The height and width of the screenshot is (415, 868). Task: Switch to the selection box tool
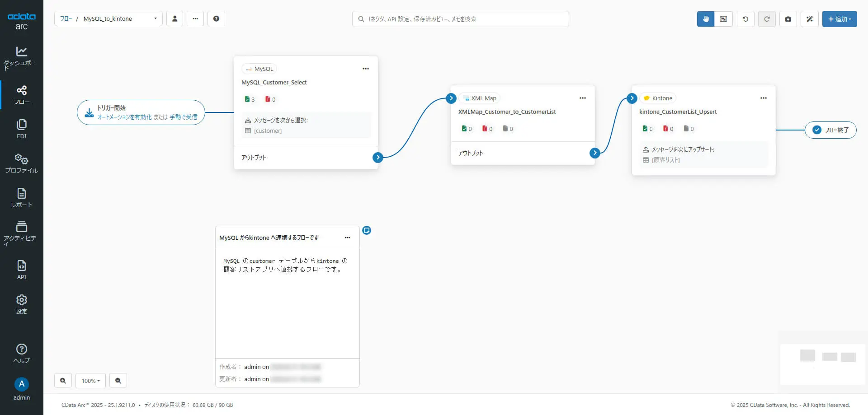coord(723,19)
